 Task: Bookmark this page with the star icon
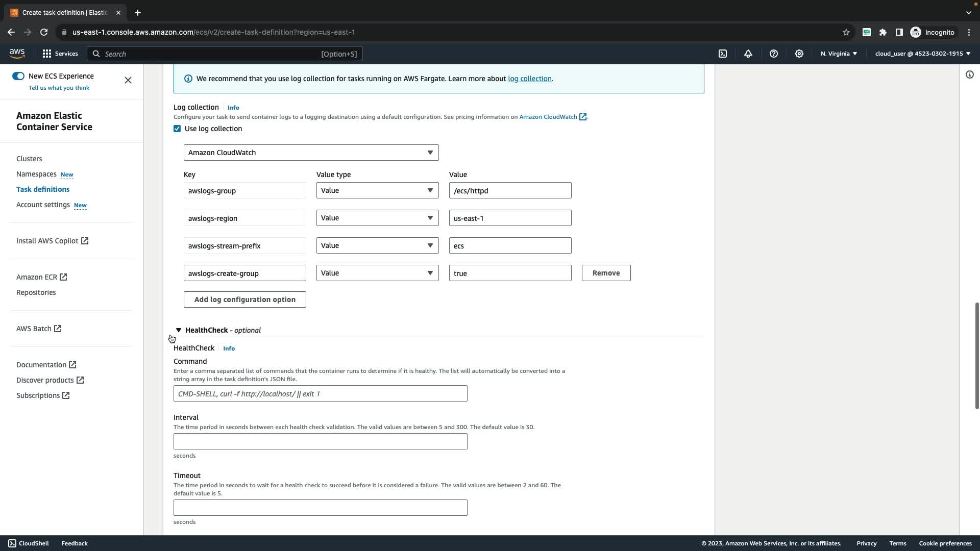click(x=846, y=32)
